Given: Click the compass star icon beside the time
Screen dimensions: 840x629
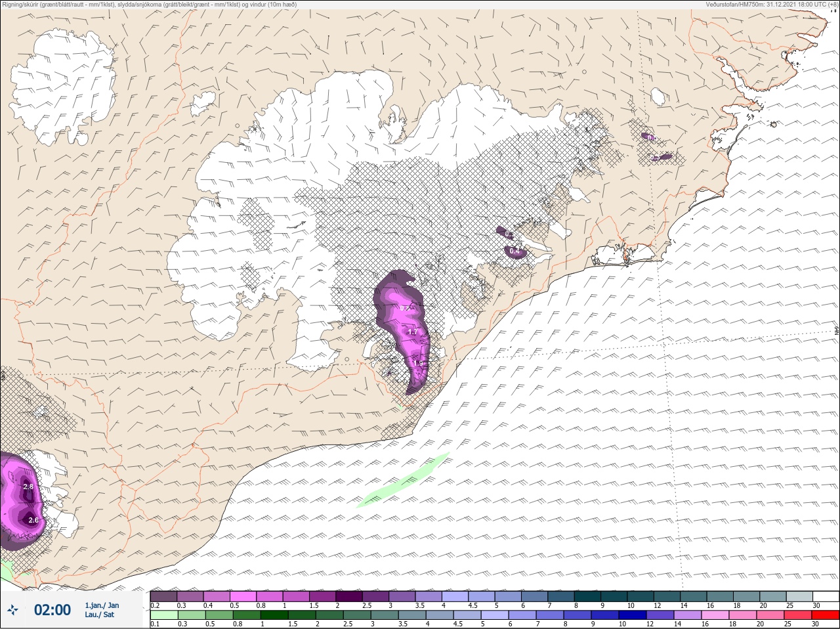Looking at the screenshot, I should click(13, 610).
